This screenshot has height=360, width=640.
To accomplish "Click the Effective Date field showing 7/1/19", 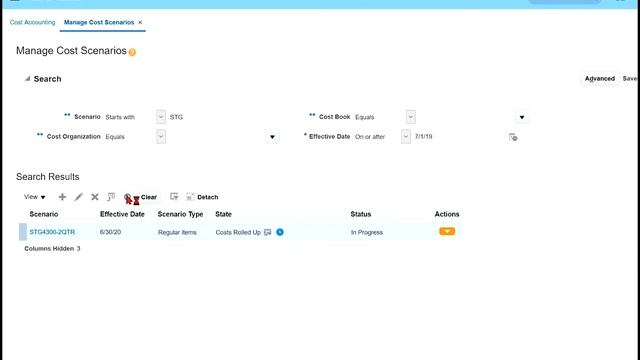I will 459,137.
